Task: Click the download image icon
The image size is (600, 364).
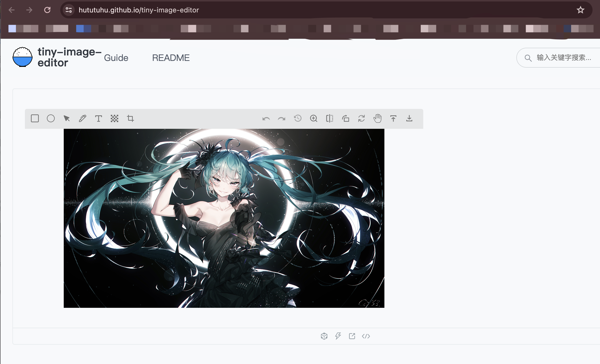Action: pos(409,118)
